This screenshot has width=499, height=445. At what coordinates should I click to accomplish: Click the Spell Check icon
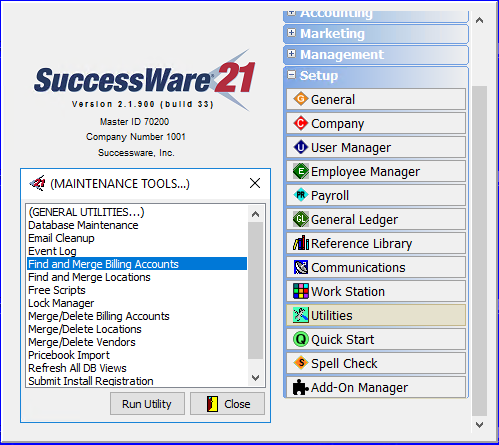coord(301,363)
